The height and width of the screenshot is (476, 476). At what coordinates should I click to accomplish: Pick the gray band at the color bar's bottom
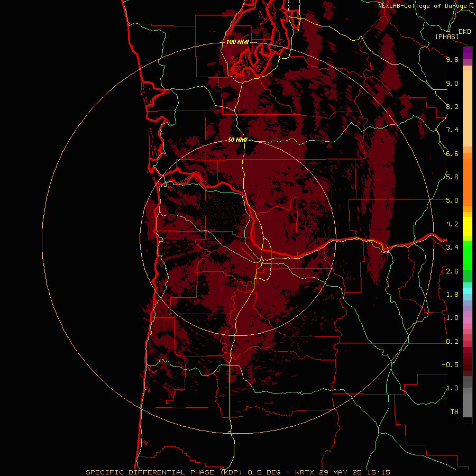pyautogui.click(x=467, y=407)
